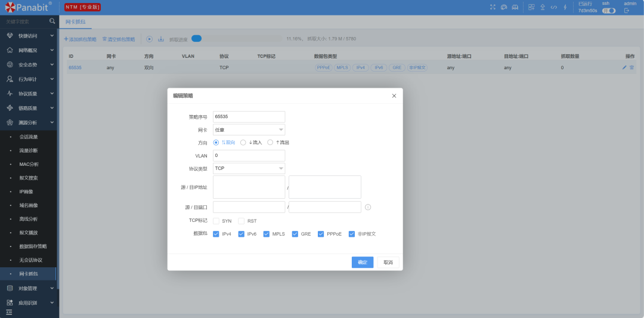The width and height of the screenshot is (644, 318).
Task: Click the grid icon beside 应用识别
Action: (10, 302)
